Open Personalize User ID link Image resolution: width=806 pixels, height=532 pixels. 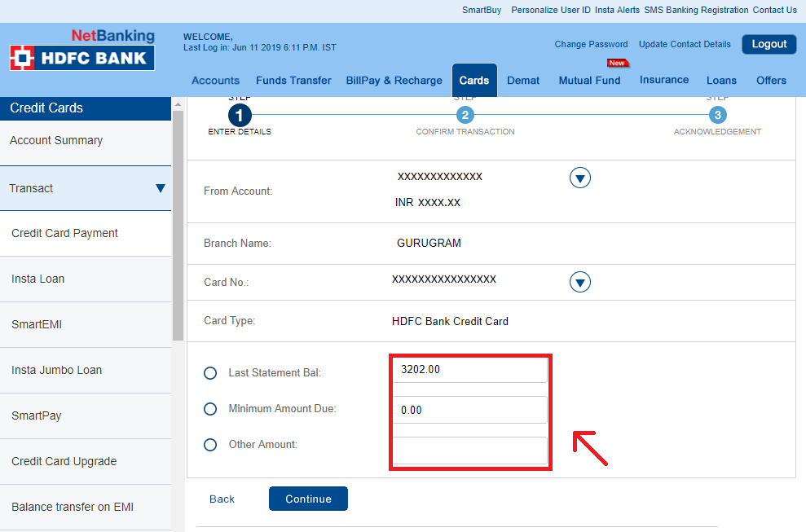tap(551, 10)
